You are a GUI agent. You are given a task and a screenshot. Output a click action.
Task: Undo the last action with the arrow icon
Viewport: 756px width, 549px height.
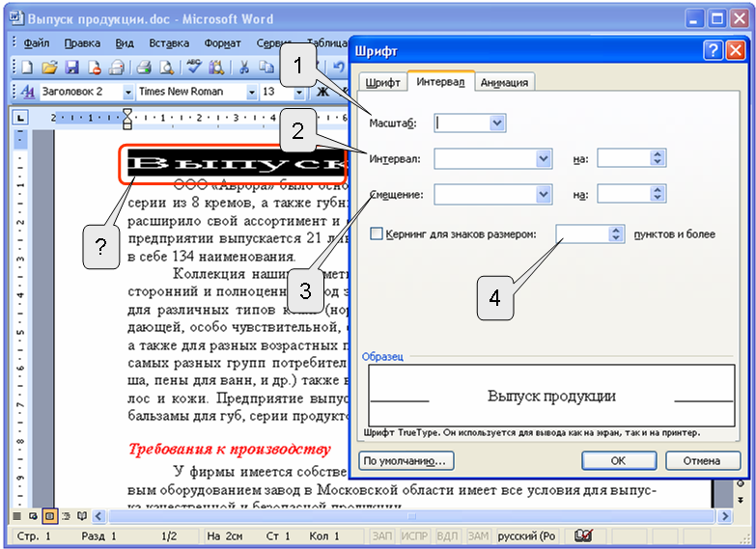tap(339, 67)
